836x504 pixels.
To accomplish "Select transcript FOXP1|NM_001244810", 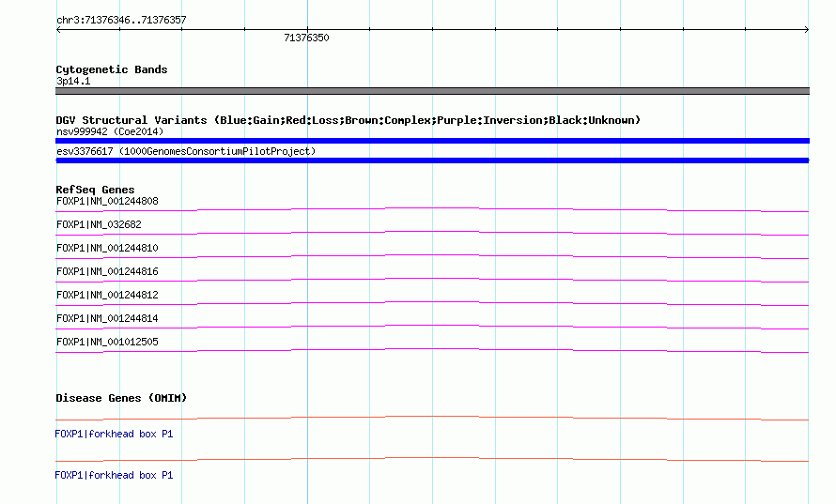I will click(x=107, y=249).
